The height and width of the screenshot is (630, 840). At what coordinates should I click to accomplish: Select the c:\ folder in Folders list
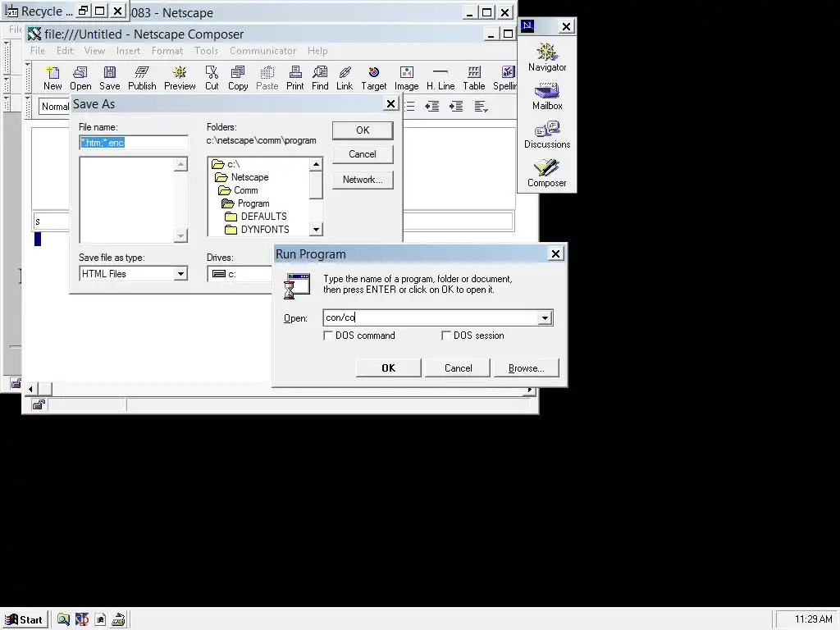[x=226, y=164]
